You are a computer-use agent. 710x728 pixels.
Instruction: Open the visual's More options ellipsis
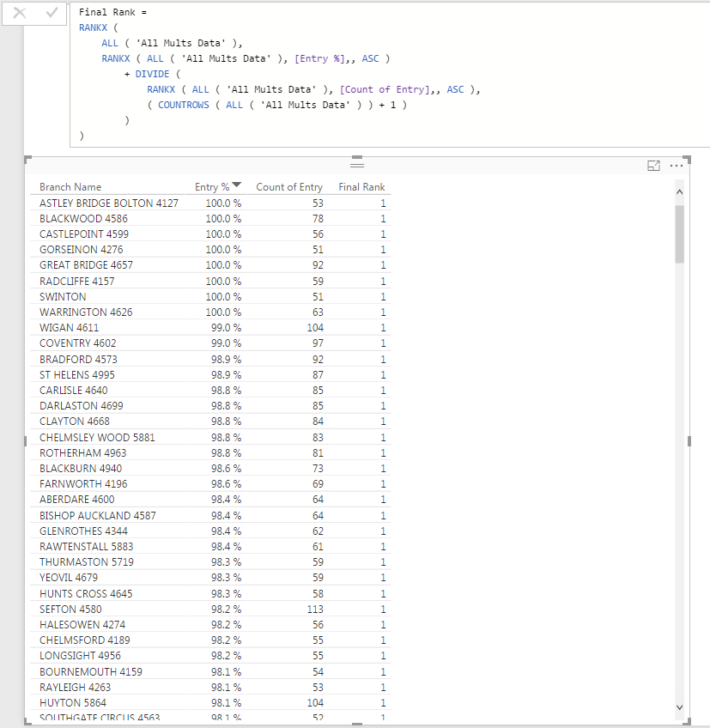[677, 166]
